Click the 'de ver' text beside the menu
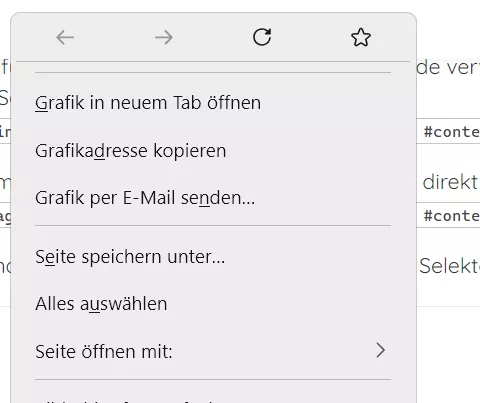Viewport: 480px width, 403px height. pyautogui.click(x=448, y=68)
